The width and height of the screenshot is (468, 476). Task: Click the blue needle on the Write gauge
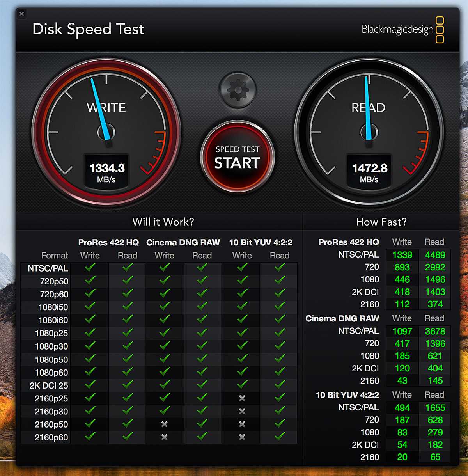[x=99, y=109]
